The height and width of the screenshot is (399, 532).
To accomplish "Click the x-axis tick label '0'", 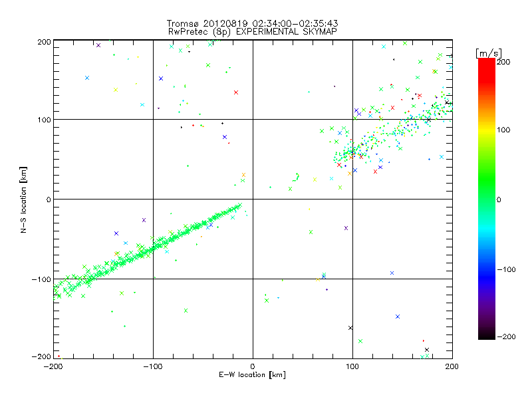I will click(x=253, y=366).
